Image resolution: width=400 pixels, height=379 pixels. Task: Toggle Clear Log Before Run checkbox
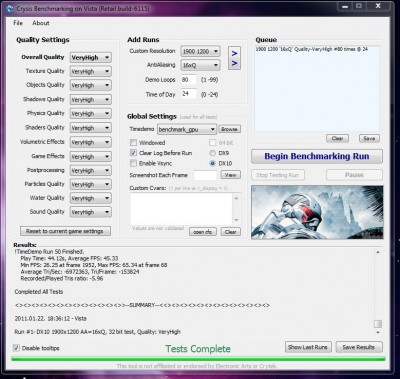(133, 153)
